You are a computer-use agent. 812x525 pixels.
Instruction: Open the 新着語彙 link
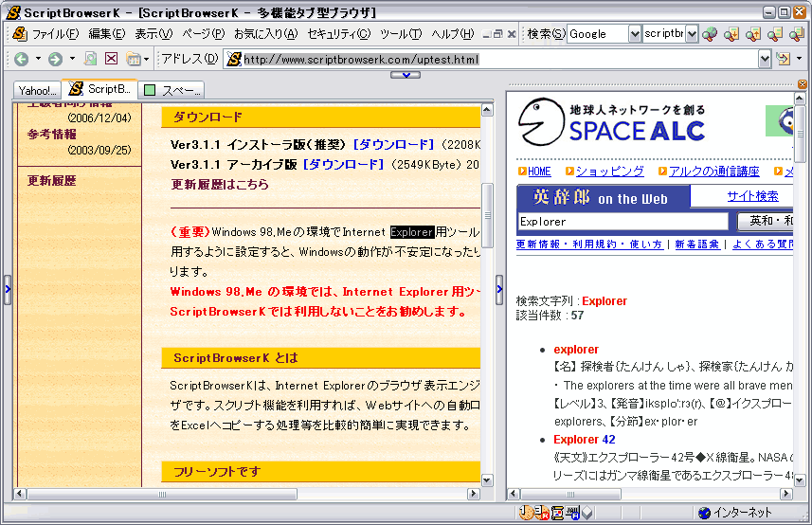pyautogui.click(x=697, y=244)
